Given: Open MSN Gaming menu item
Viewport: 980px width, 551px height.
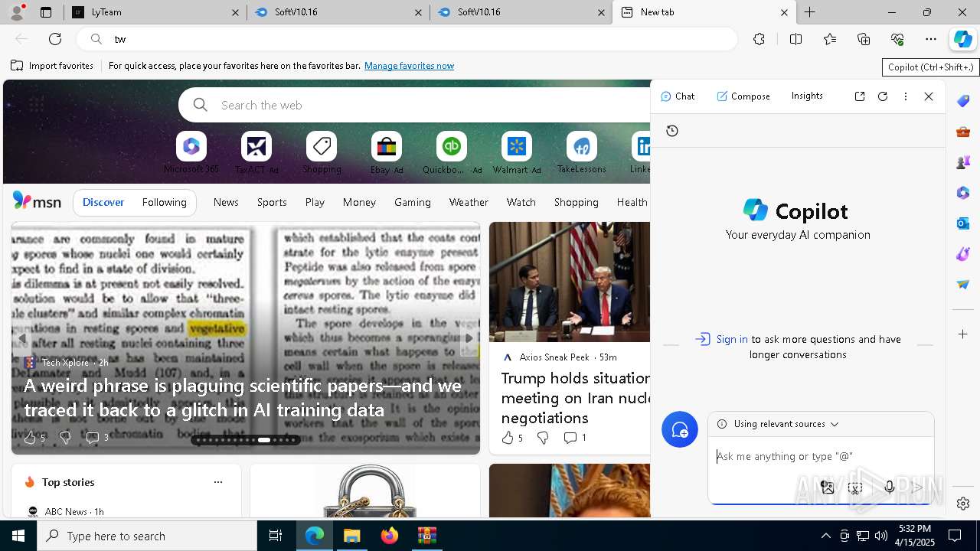Looking at the screenshot, I should coord(413,202).
